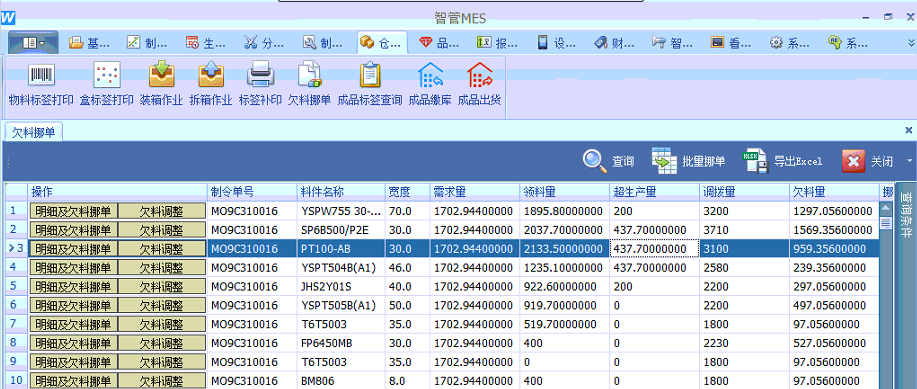917x389 pixels.
Task: Switch to the 品... diamond tab
Action: (x=440, y=42)
